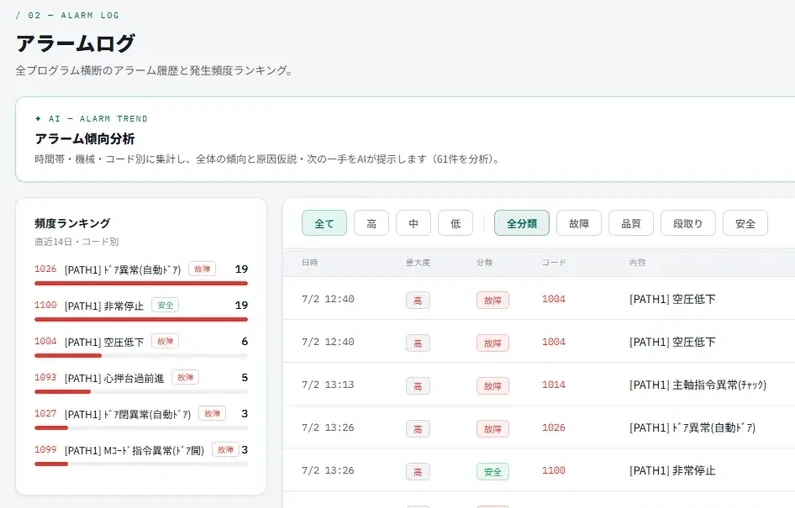The height and width of the screenshot is (508, 795).
Task: Filter alarms by 中 severity
Action: tap(413, 223)
